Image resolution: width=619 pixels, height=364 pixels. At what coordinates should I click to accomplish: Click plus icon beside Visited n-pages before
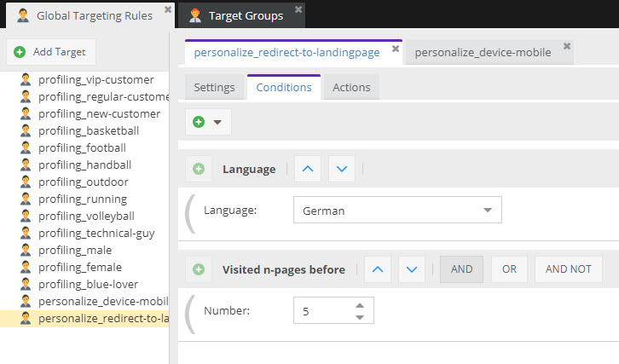click(199, 269)
